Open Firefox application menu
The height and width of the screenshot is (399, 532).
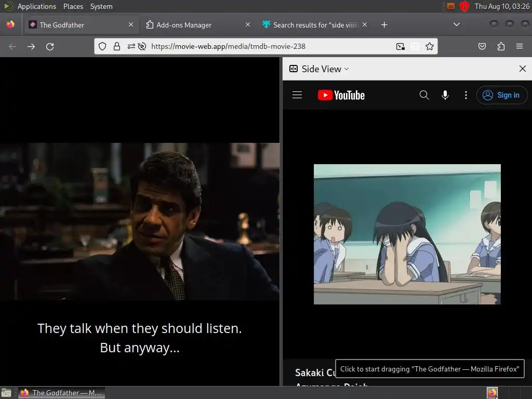520,46
